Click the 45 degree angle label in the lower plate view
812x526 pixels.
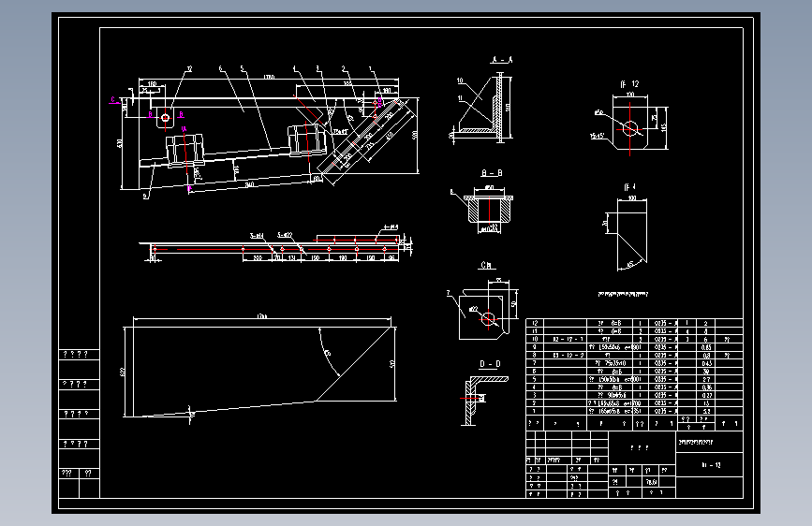tap(327, 354)
